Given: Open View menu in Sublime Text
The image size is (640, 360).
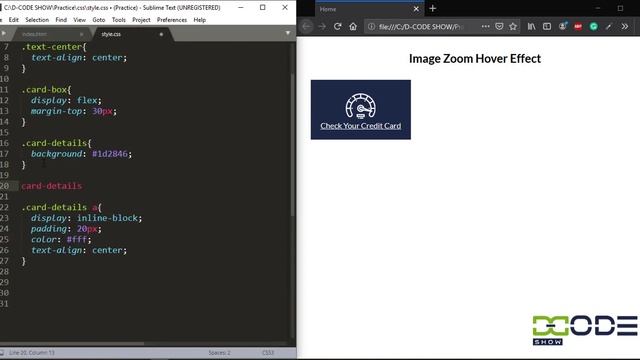Looking at the screenshot, I should [79, 20].
